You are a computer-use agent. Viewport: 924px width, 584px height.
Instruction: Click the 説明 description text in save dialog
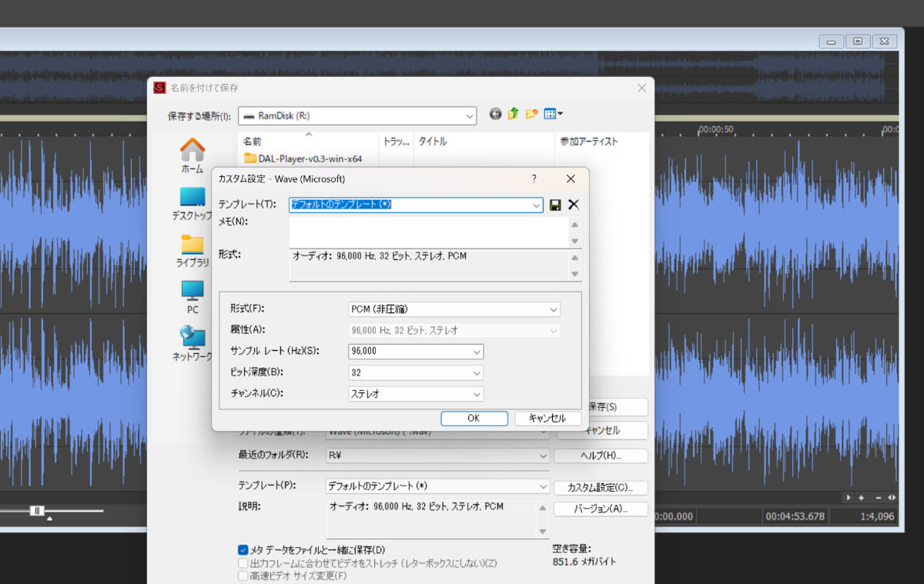click(x=417, y=507)
